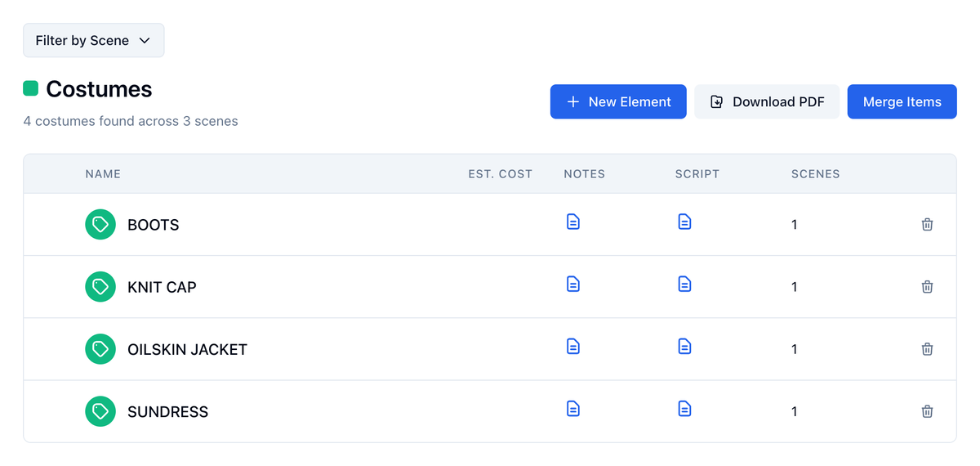Create a New Element
Screen dimensions: 980x466
tap(618, 101)
